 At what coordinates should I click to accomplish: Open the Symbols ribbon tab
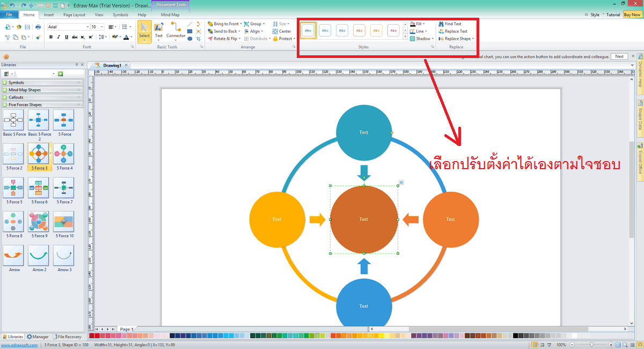click(x=121, y=15)
